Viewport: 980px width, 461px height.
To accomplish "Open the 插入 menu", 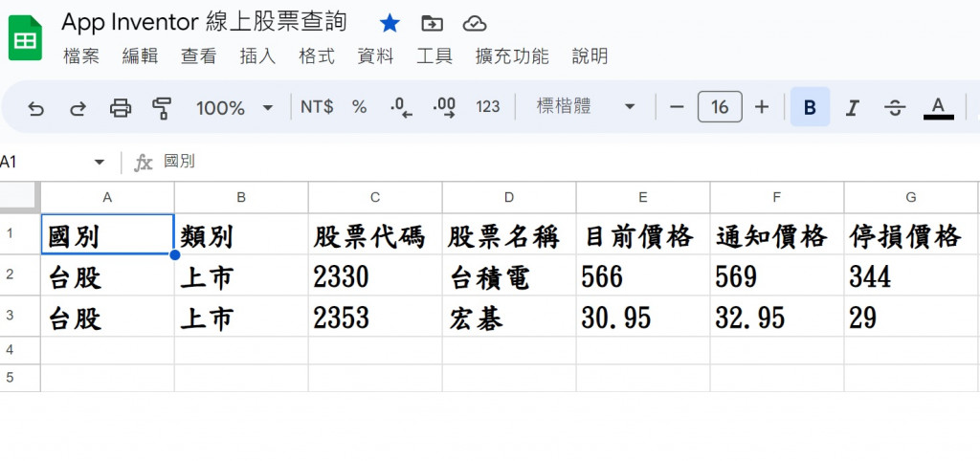I will coord(257,56).
